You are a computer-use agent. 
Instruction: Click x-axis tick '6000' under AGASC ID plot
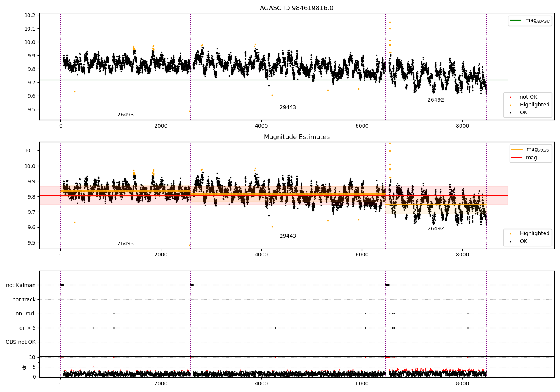pyautogui.click(x=362, y=126)
